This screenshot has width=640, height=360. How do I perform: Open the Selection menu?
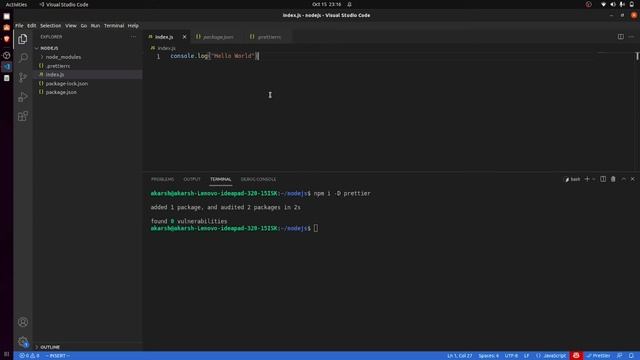tap(50, 25)
